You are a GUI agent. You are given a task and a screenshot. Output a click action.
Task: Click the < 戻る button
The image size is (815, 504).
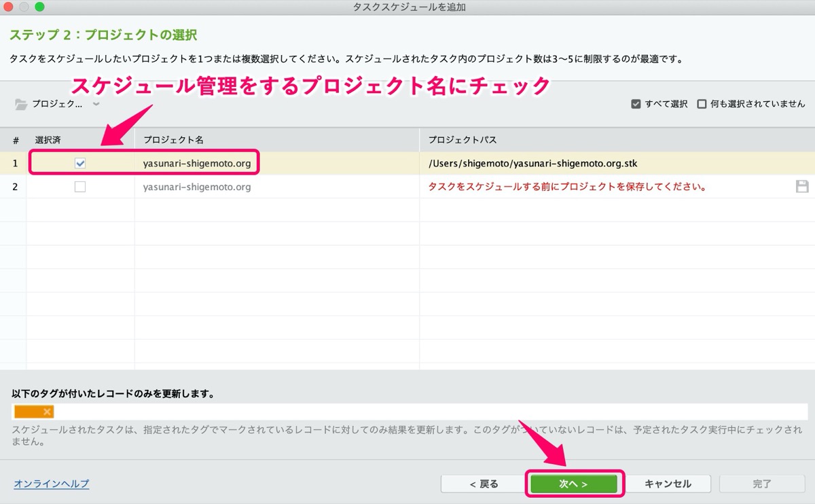(484, 484)
